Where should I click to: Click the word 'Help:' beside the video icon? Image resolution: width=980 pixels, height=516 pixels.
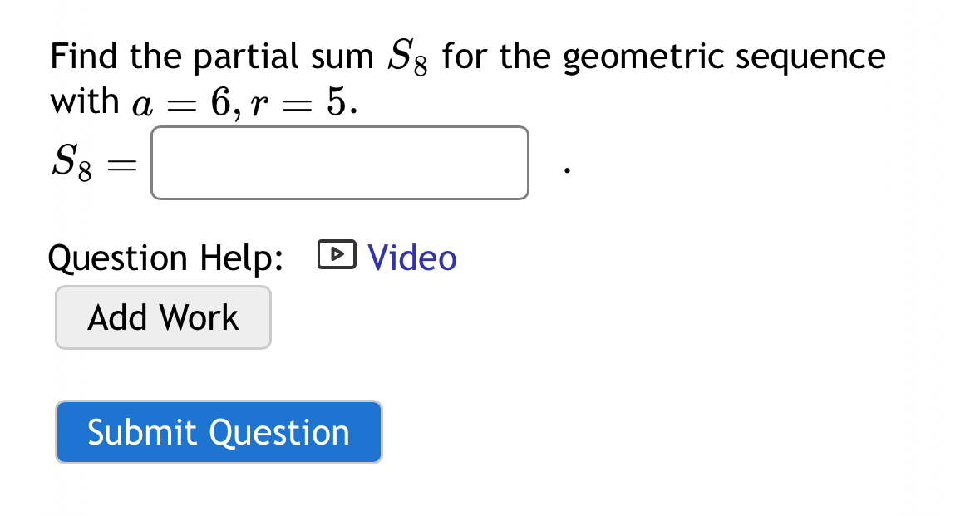pyautogui.click(x=241, y=258)
